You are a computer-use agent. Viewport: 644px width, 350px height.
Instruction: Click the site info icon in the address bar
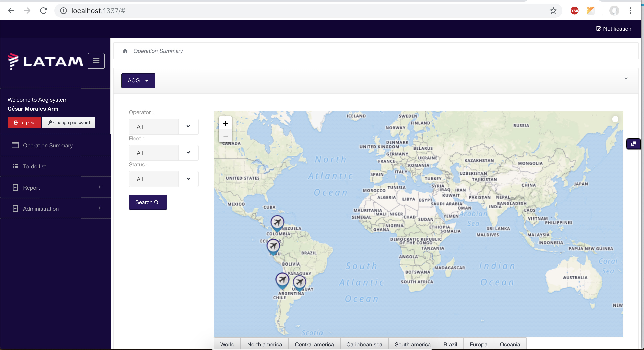(x=63, y=11)
